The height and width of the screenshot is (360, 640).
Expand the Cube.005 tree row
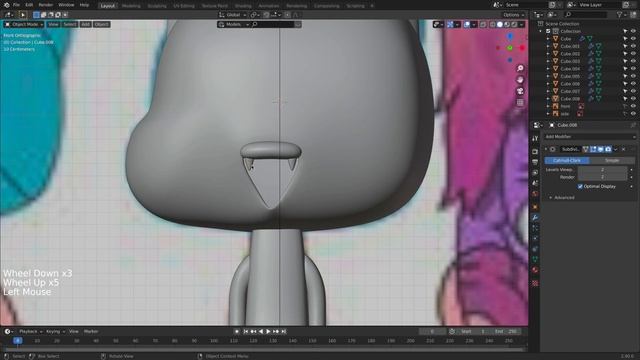point(548,76)
